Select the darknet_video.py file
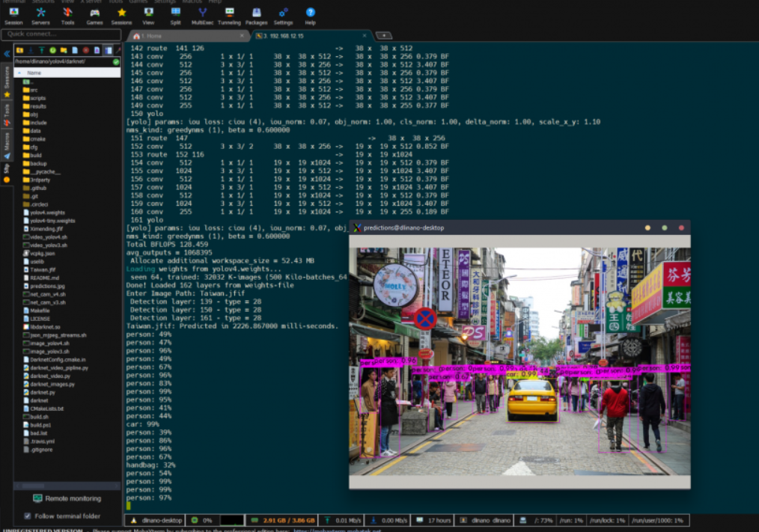The image size is (759, 532). tap(47, 376)
